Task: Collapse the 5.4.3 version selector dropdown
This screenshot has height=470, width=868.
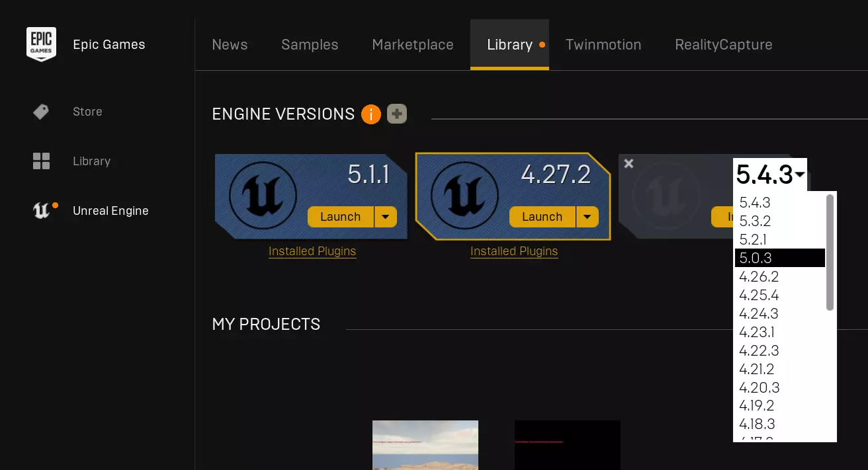Action: [x=771, y=175]
